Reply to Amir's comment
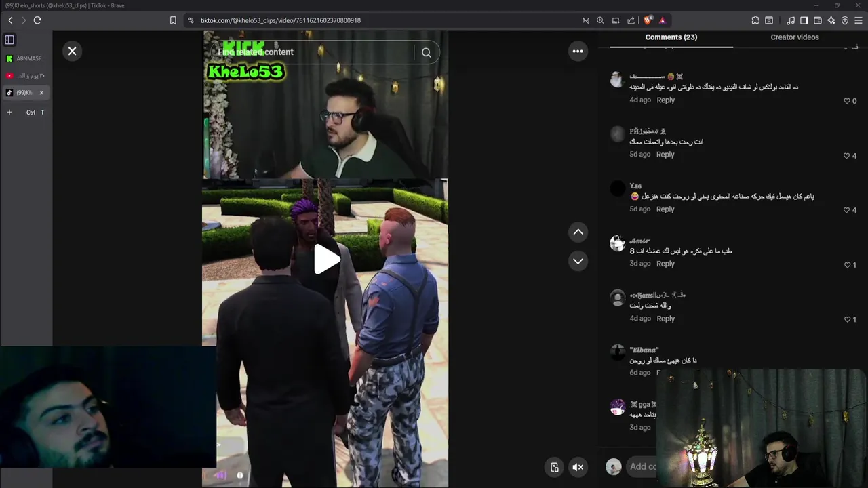Image resolution: width=868 pixels, height=488 pixels. point(665,264)
